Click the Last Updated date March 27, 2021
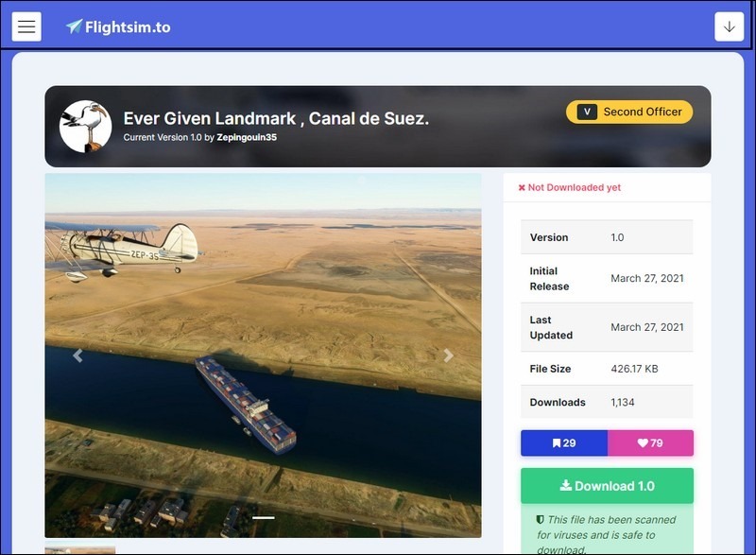Viewport: 756px width, 555px height. coord(647,327)
